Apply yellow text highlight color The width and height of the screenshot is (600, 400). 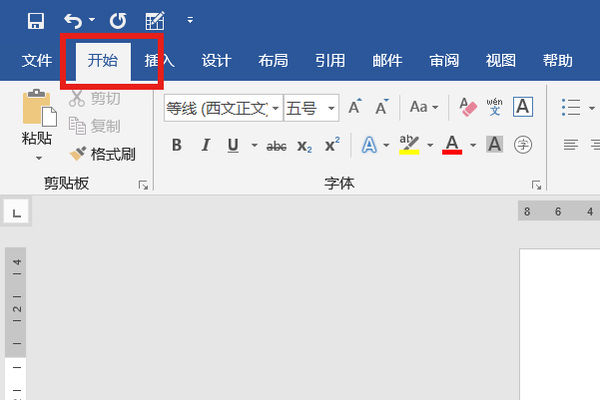409,145
